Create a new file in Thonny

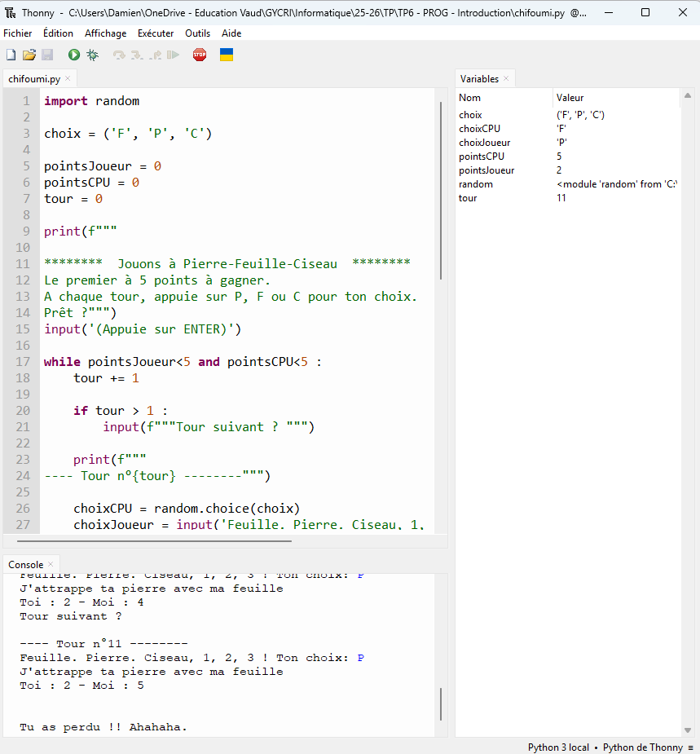[x=11, y=54]
